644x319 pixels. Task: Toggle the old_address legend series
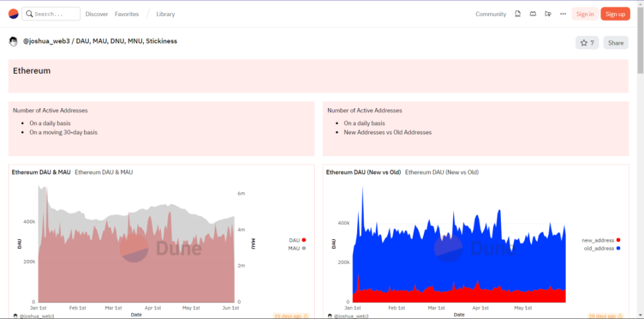601,248
